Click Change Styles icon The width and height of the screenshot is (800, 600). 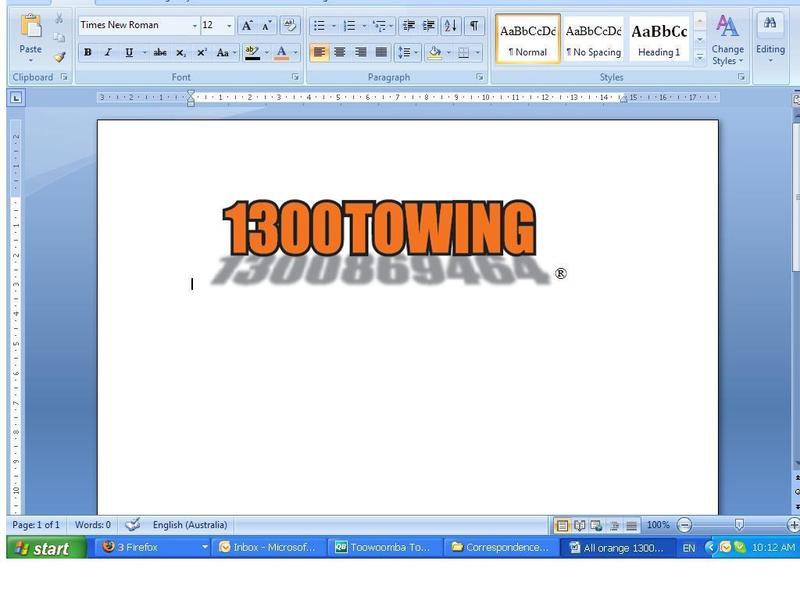727,26
